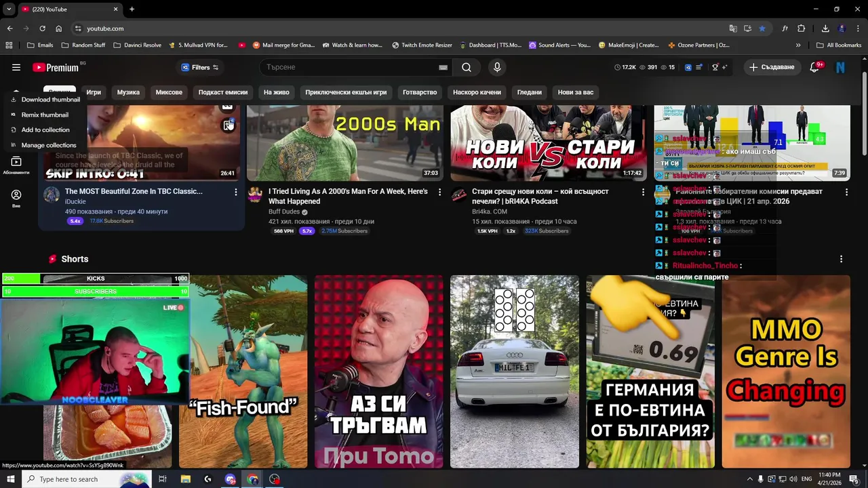
Task: Expand hidden bookmarks chevron
Action: [798, 45]
